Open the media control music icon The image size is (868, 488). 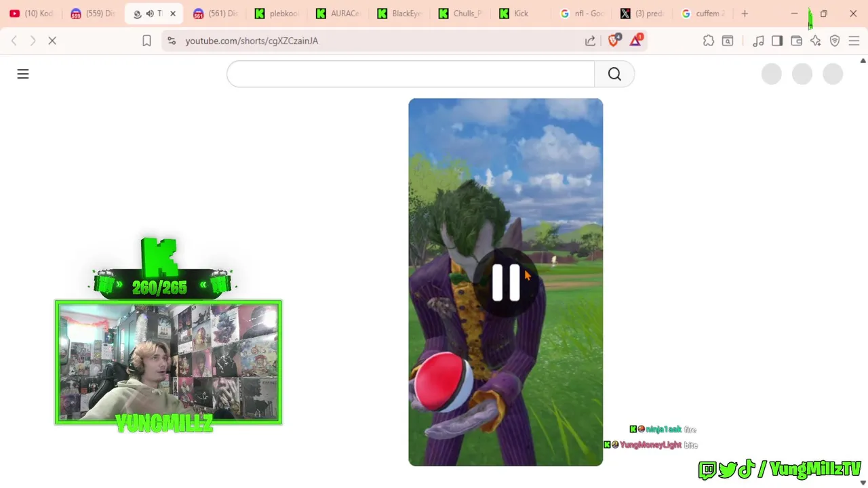coord(758,41)
